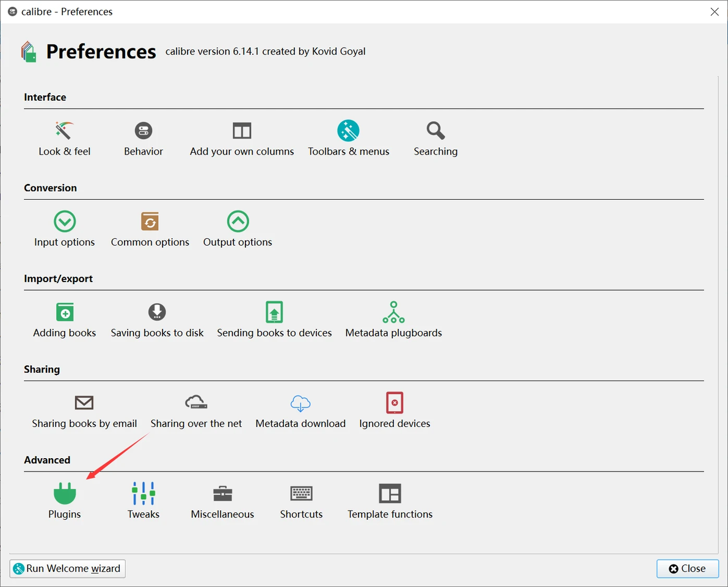Close the Preferences window with X
The height and width of the screenshot is (587, 728).
point(715,12)
